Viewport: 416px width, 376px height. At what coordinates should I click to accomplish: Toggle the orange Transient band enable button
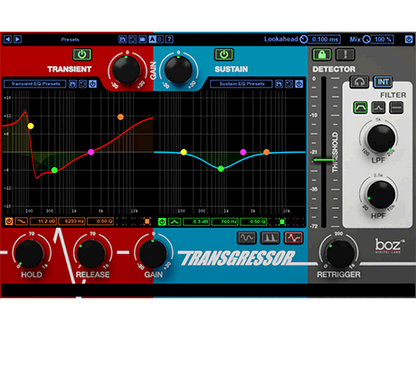coord(9,221)
